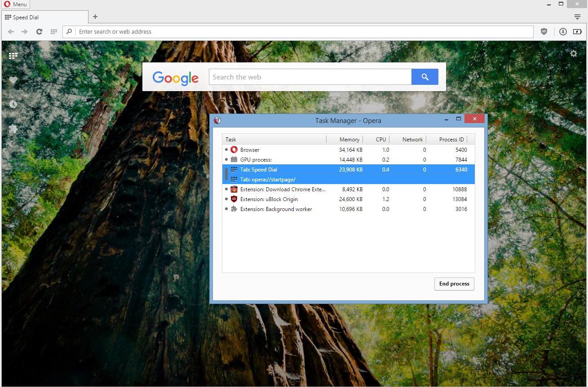Click process ID 10888

[x=460, y=189]
